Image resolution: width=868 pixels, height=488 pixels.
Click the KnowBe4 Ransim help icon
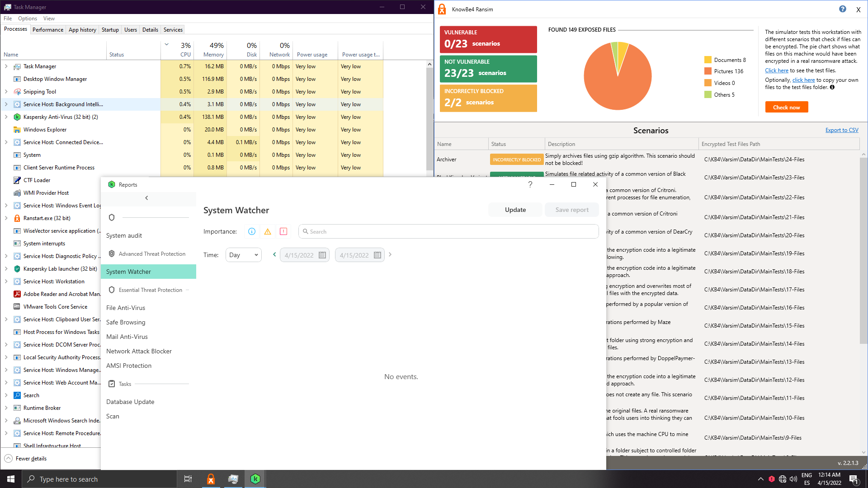click(843, 9)
